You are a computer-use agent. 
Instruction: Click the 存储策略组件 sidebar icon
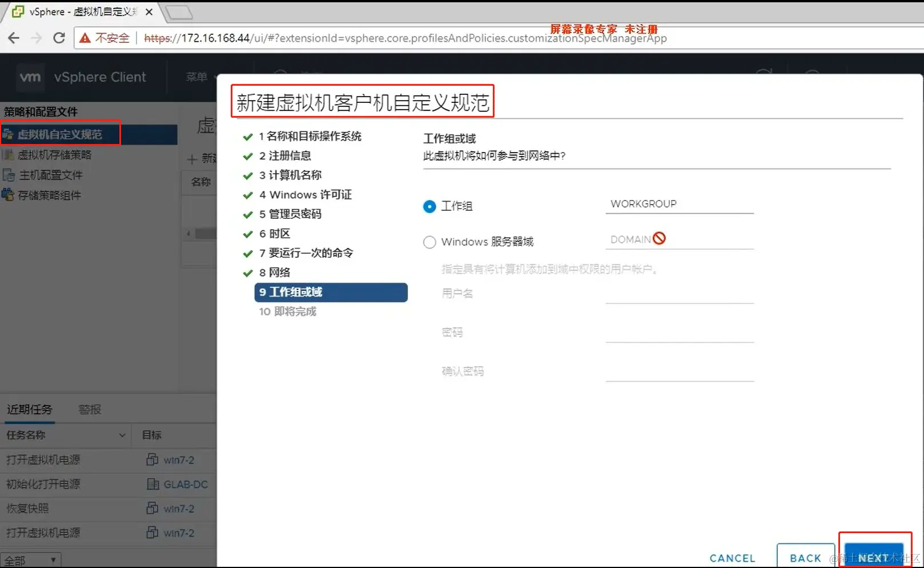click(9, 195)
